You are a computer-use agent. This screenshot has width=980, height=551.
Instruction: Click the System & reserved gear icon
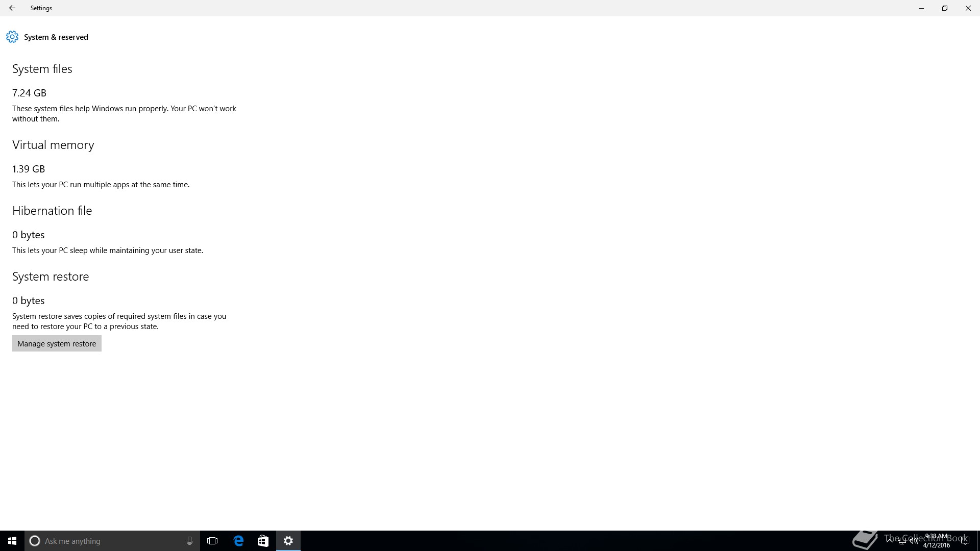pos(12,37)
